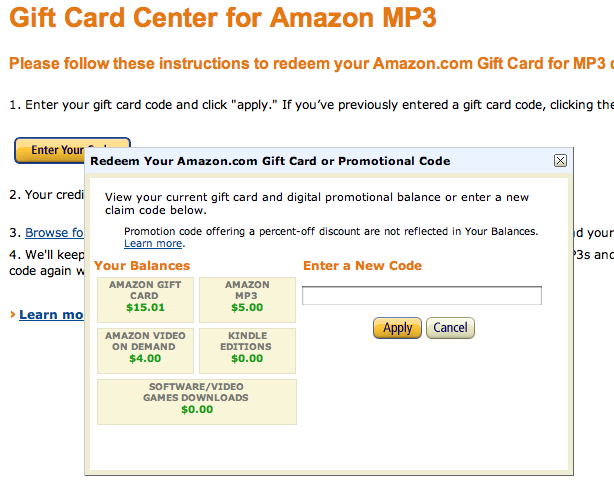The height and width of the screenshot is (502, 614).
Task: Click the orange arrow beside Learn more
Action: [13, 314]
